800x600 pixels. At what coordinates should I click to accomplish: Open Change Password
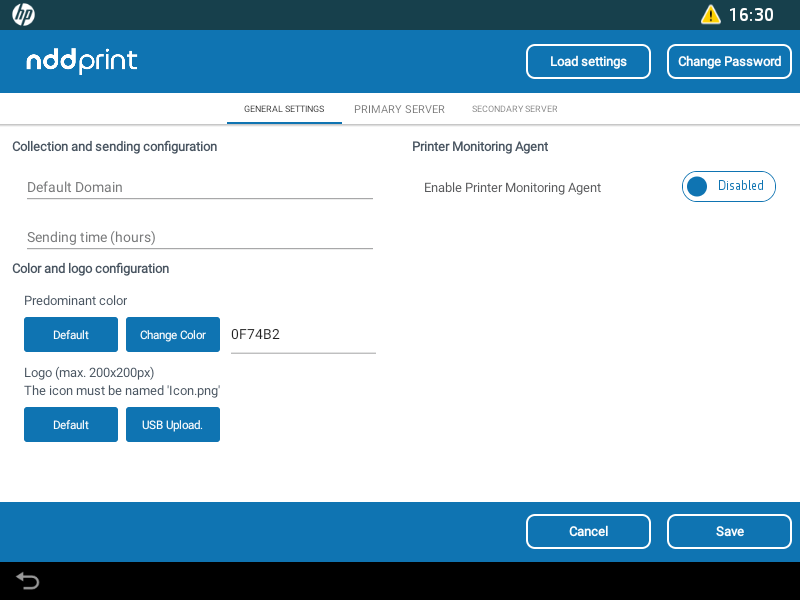click(729, 61)
